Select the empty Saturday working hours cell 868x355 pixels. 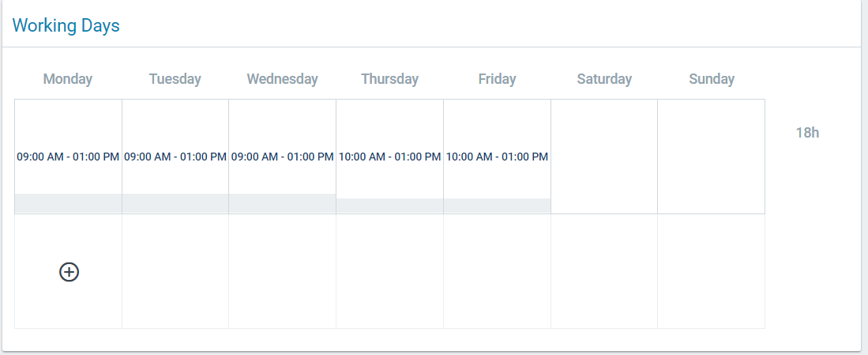click(x=604, y=157)
